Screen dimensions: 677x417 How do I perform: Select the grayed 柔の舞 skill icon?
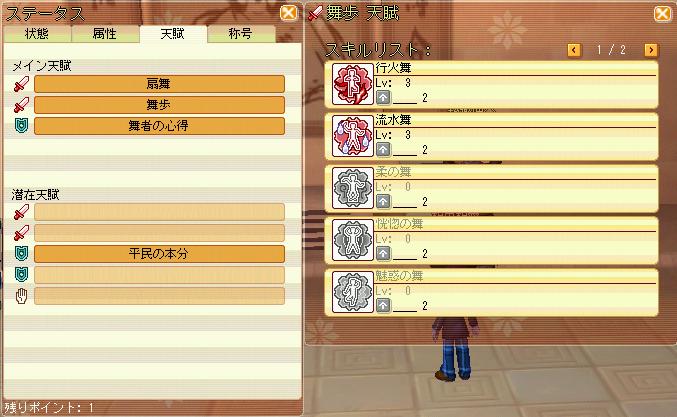point(353,188)
